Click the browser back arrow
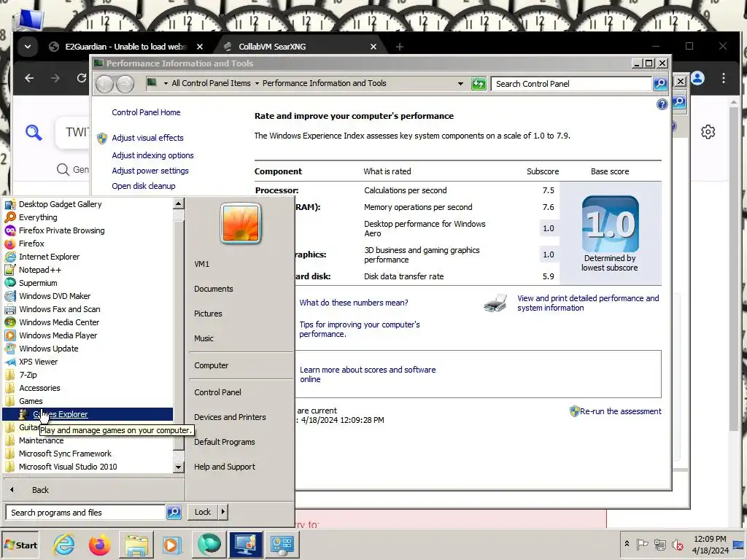747x560 pixels. (29, 78)
